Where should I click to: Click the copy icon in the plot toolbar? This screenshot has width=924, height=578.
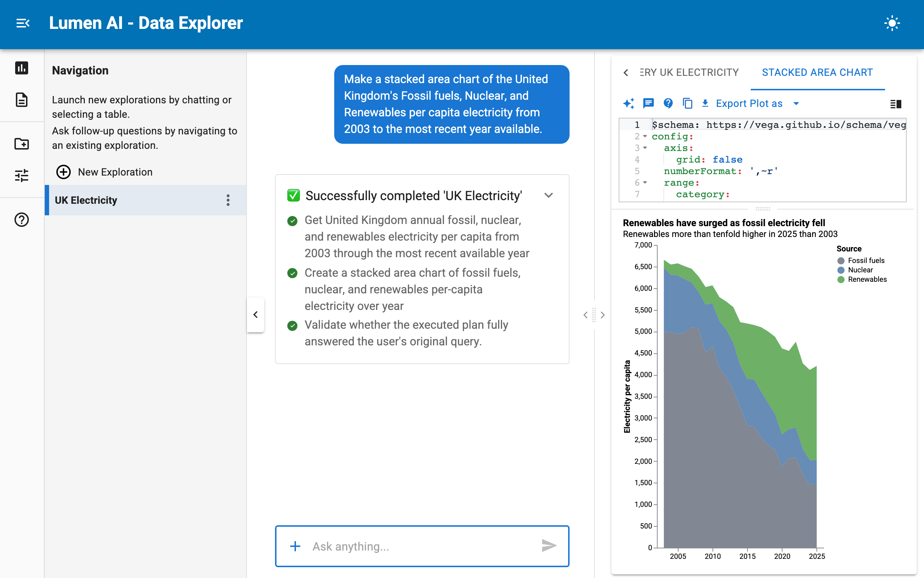(687, 104)
